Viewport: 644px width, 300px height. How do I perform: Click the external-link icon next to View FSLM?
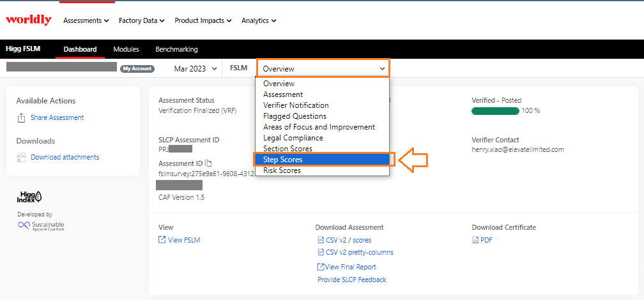[x=162, y=239]
